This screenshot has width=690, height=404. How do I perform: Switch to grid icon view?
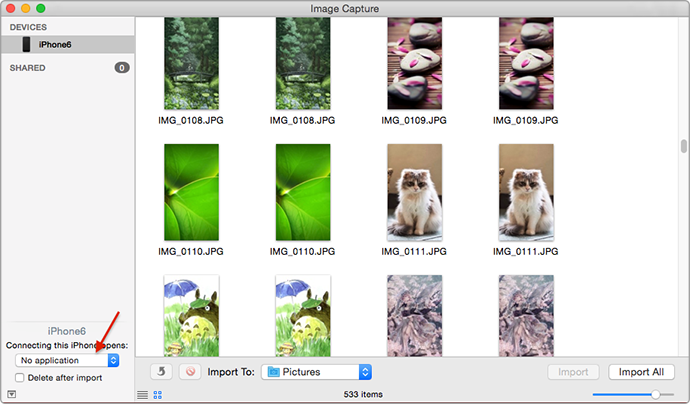coord(158,395)
